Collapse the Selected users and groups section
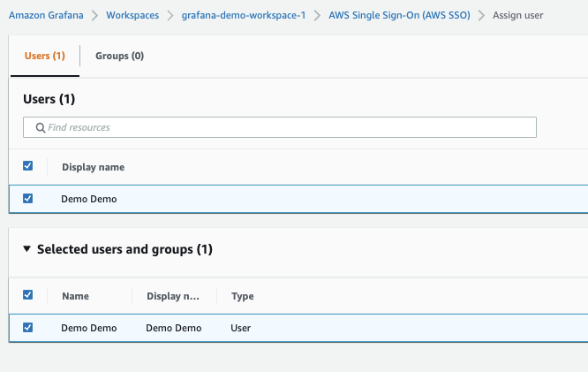588x372 pixels. 26,249
